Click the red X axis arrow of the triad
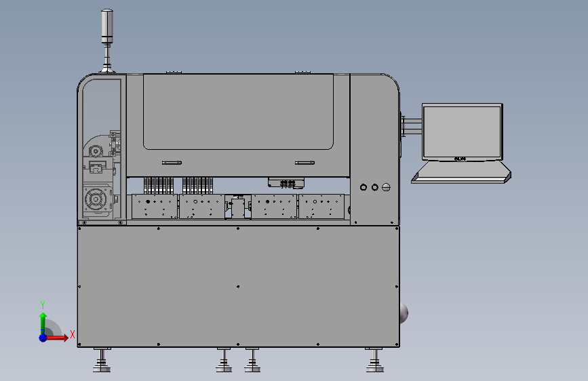Viewport: 588px width, 381px height. pos(57,338)
